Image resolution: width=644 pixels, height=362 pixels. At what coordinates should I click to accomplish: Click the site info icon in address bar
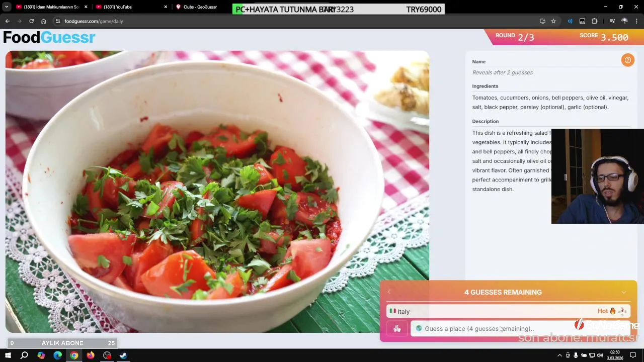click(x=58, y=21)
